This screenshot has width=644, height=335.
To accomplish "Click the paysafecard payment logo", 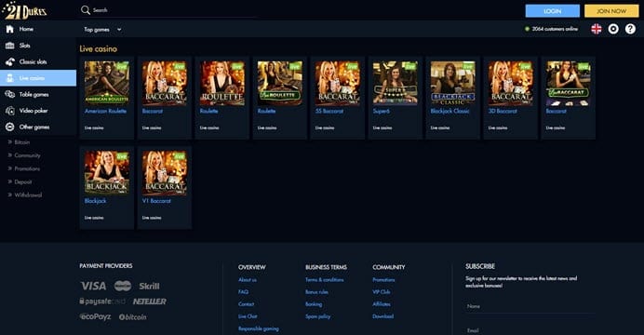I will pos(102,301).
